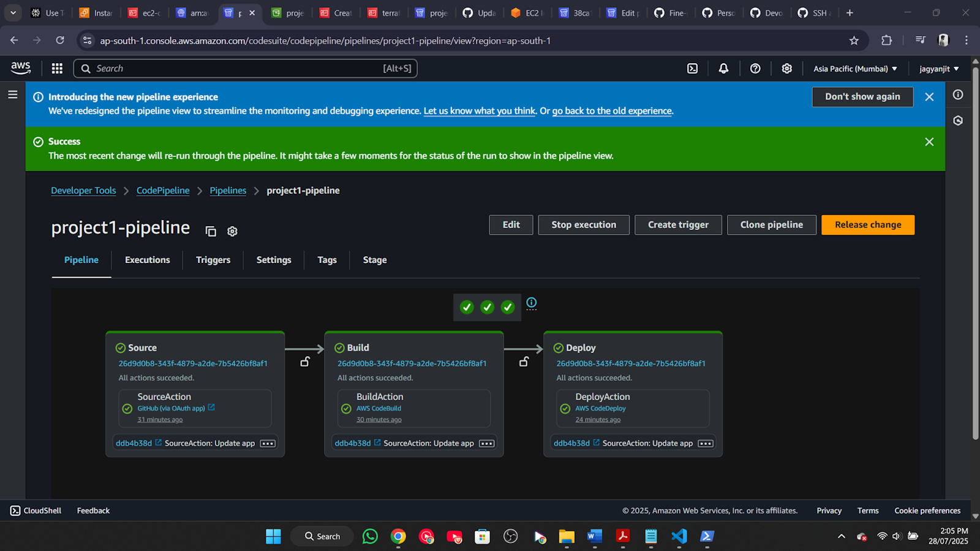This screenshot has width=980, height=551.
Task: Click the Edit pipeline button
Action: click(x=511, y=225)
